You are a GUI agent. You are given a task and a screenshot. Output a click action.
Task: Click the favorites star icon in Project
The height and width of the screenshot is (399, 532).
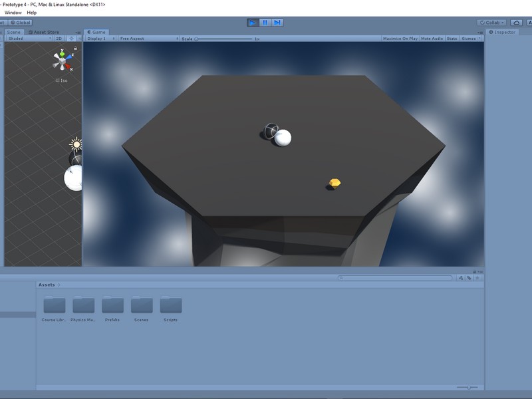(477, 278)
